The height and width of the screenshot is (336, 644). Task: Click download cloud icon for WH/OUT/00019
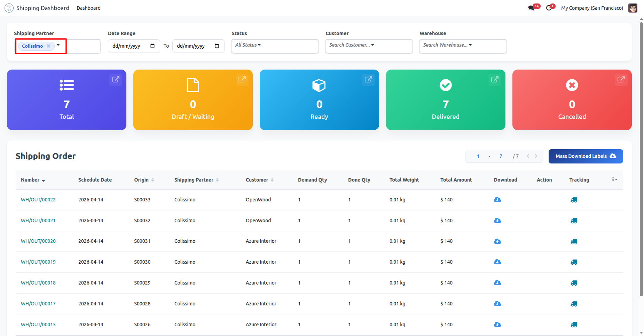pos(497,262)
